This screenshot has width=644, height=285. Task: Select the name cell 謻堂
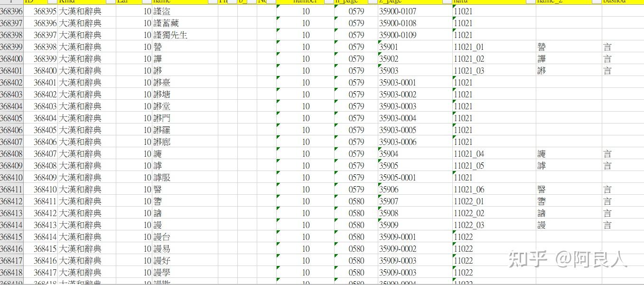point(185,106)
